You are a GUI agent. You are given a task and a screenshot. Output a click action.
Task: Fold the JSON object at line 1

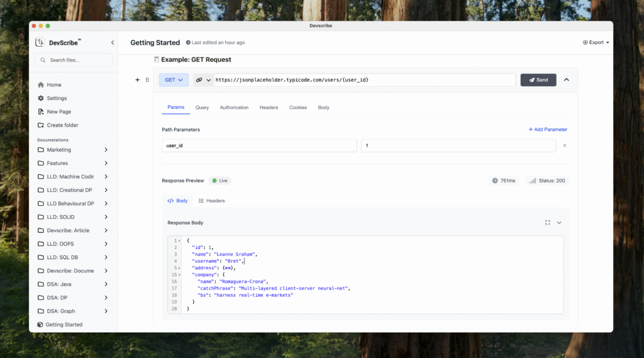(180, 240)
